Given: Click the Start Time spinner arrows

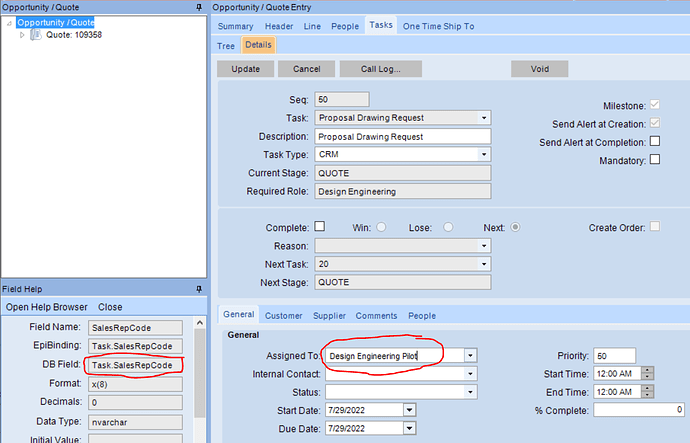Looking at the screenshot, I should (x=647, y=373).
